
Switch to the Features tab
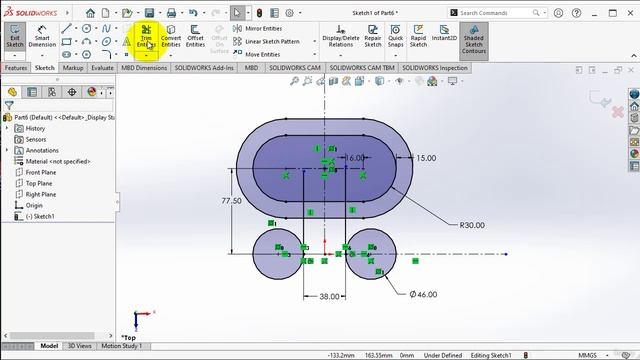pyautogui.click(x=16, y=68)
